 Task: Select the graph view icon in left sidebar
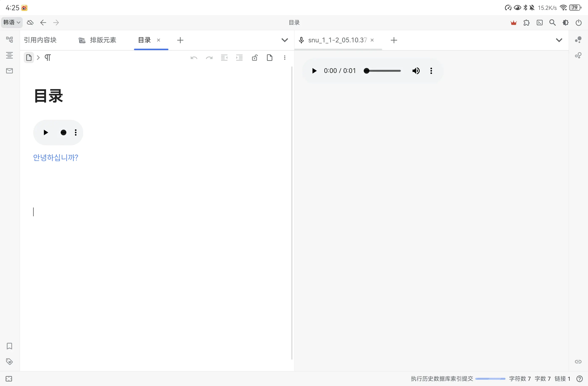click(9, 39)
